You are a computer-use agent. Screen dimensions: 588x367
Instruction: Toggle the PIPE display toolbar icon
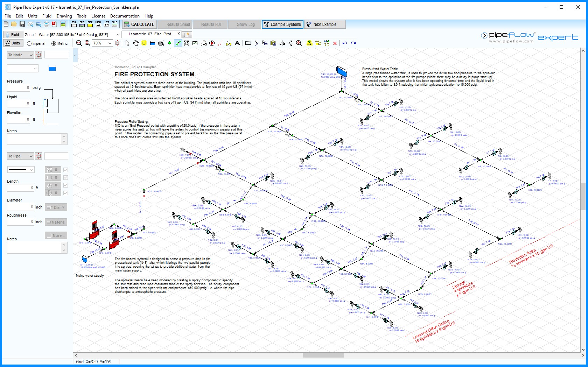click(x=90, y=24)
